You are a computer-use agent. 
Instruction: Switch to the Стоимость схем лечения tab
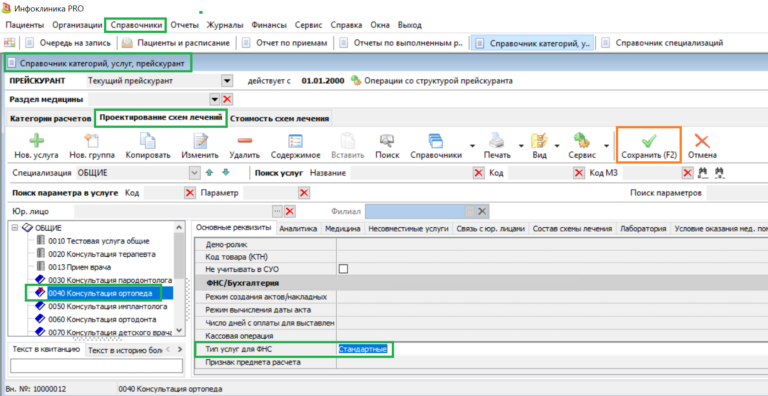[x=279, y=119]
